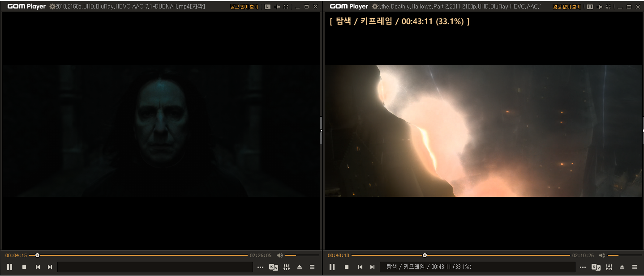Image resolution: width=644 pixels, height=276 pixels.
Task: Click 광고 없이 보기 in Deathly Hallows Part 2 window
Action: coord(567,7)
